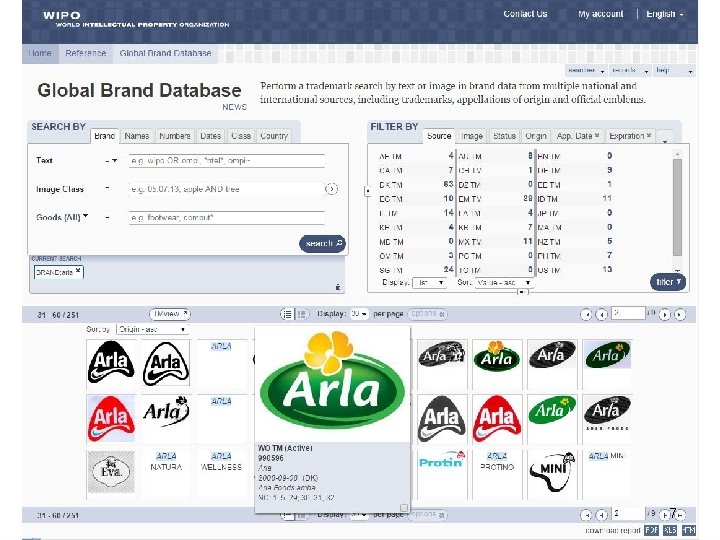Select the Brand search tab
This screenshot has height=540, width=720.
[x=104, y=136]
